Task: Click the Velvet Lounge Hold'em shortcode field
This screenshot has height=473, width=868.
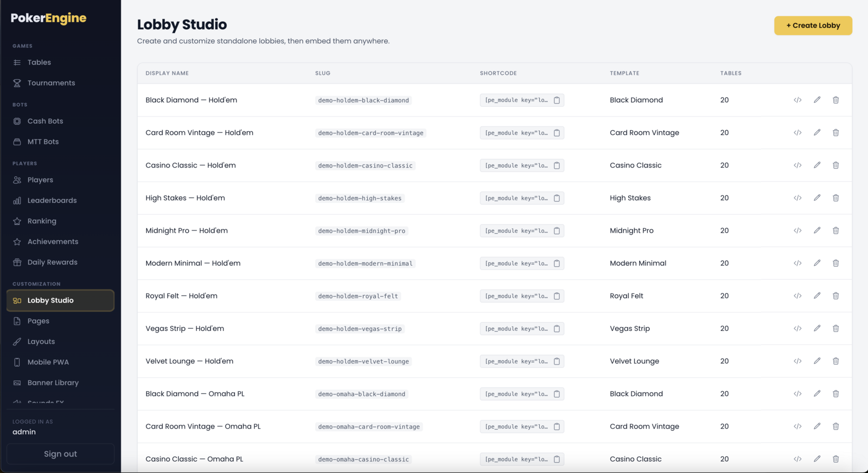Action: [x=522, y=361]
